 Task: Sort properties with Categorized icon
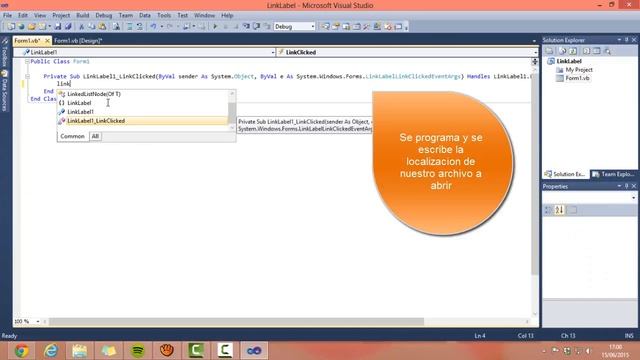[x=548, y=210]
